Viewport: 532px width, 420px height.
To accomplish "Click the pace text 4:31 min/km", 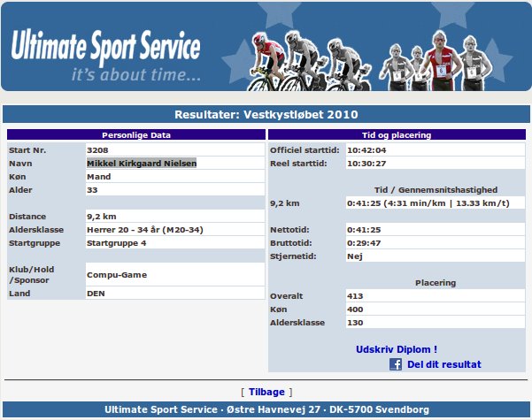I will tap(415, 203).
